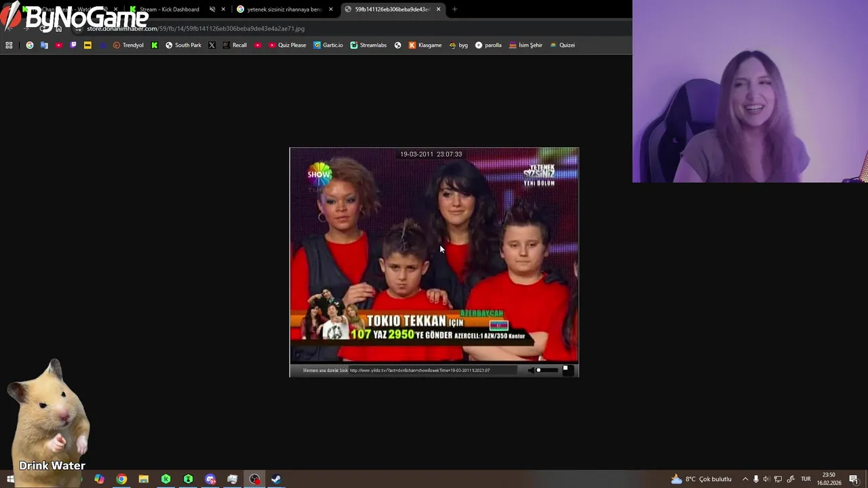Open the South Park bookmark
The height and width of the screenshot is (488, 868).
pyautogui.click(x=183, y=45)
